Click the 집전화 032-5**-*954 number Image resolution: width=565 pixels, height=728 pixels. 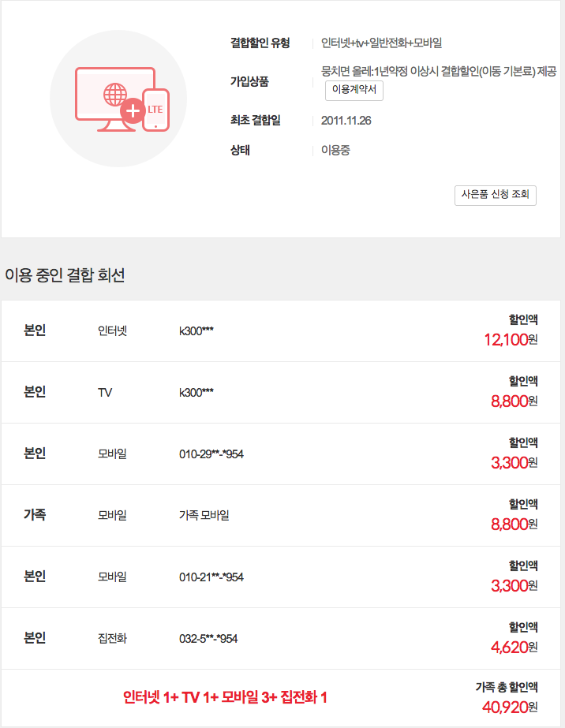[208, 639]
